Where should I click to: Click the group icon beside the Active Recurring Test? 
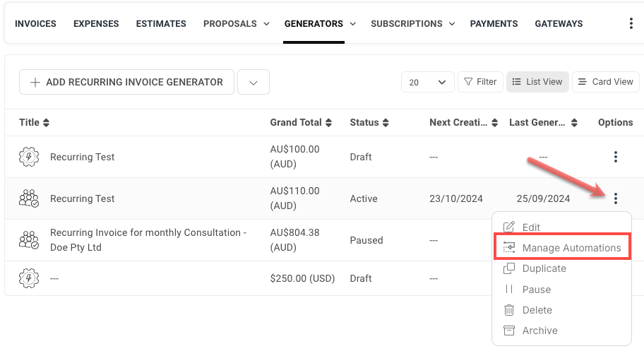pyautogui.click(x=29, y=198)
